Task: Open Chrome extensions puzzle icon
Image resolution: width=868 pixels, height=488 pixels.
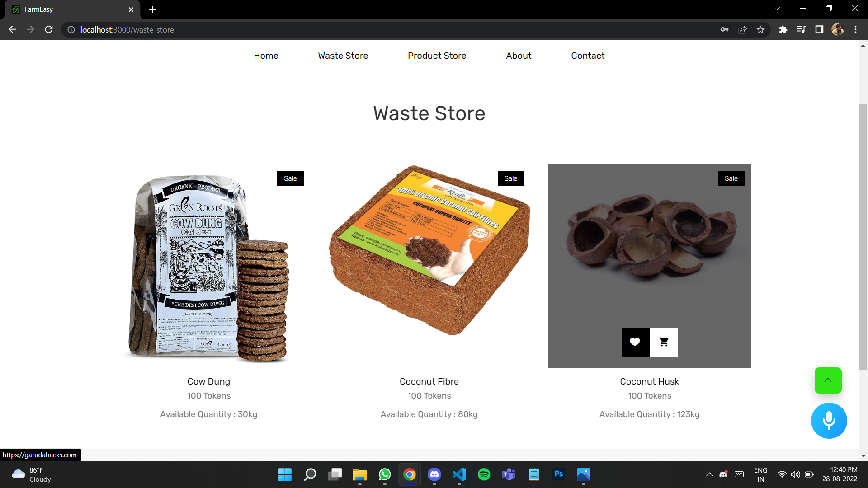Action: tap(783, 30)
